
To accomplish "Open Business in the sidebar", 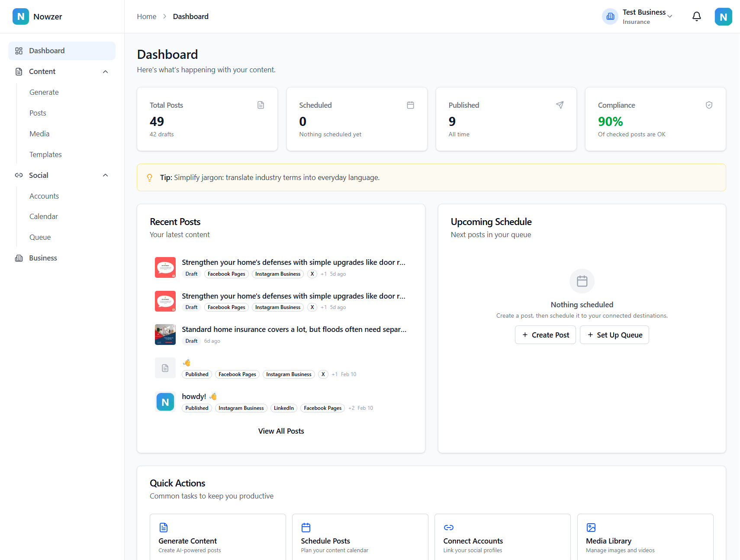I will 62,258.
